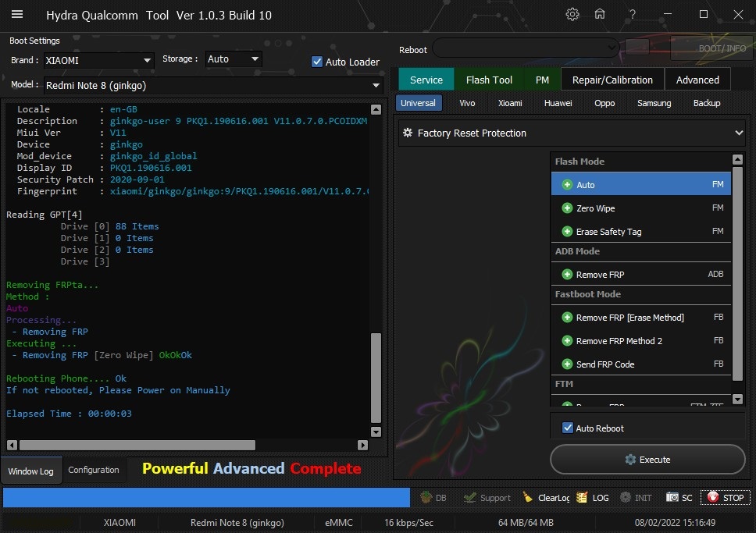Click method list scroll-up arrow
Image resolution: width=756 pixels, height=533 pixels.
pos(737,159)
